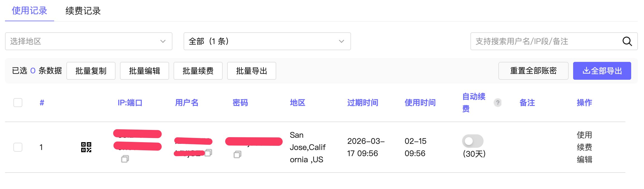Enable auto-renew toggle for row 1
This screenshot has height=189, width=644.
tap(473, 141)
